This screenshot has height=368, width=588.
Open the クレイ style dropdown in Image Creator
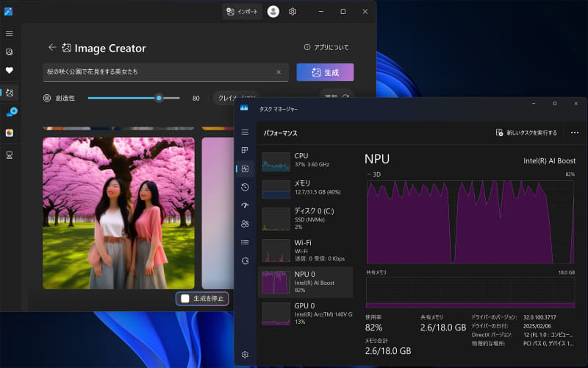[x=237, y=98]
